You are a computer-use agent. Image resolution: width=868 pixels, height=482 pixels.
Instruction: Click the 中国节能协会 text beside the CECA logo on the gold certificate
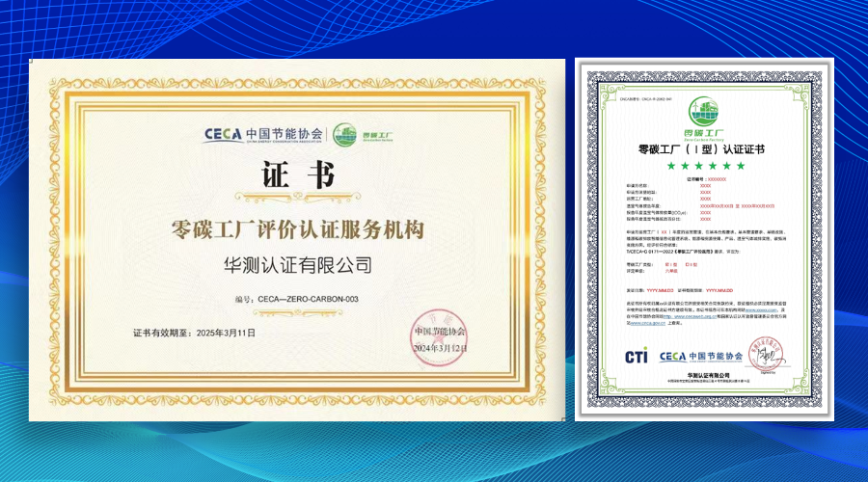pos(284,133)
